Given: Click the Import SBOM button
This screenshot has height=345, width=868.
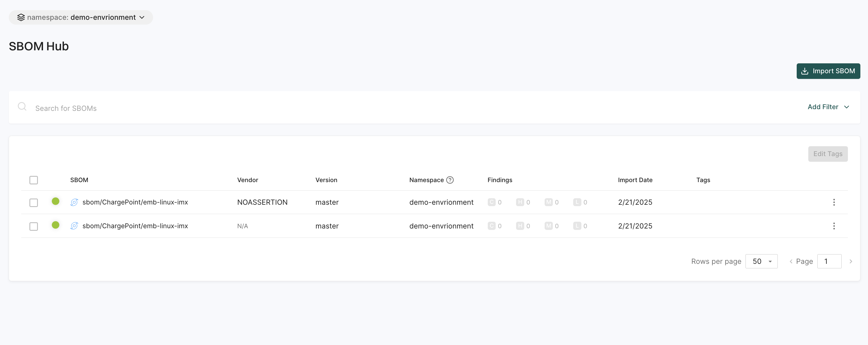Looking at the screenshot, I should (x=828, y=71).
